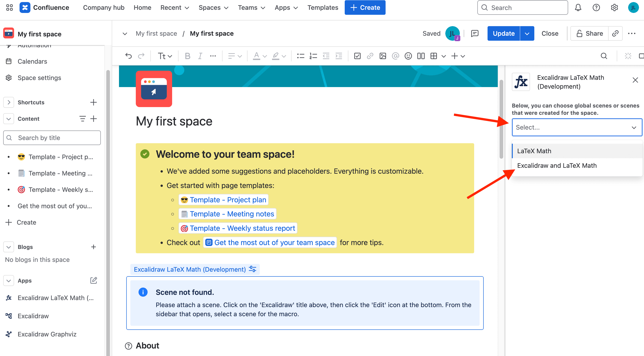644x356 pixels.
Task: Copy page link icon
Action: point(615,33)
